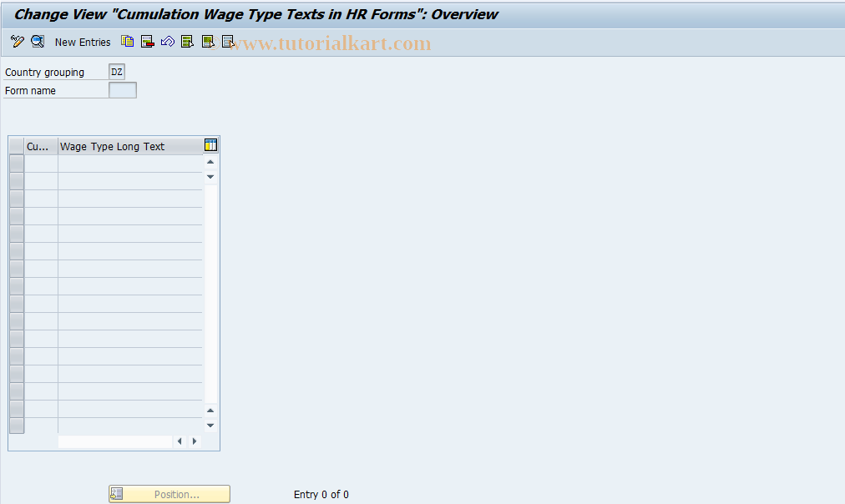The image size is (845, 504).
Task: Click the Cu... column header
Action: tap(41, 147)
